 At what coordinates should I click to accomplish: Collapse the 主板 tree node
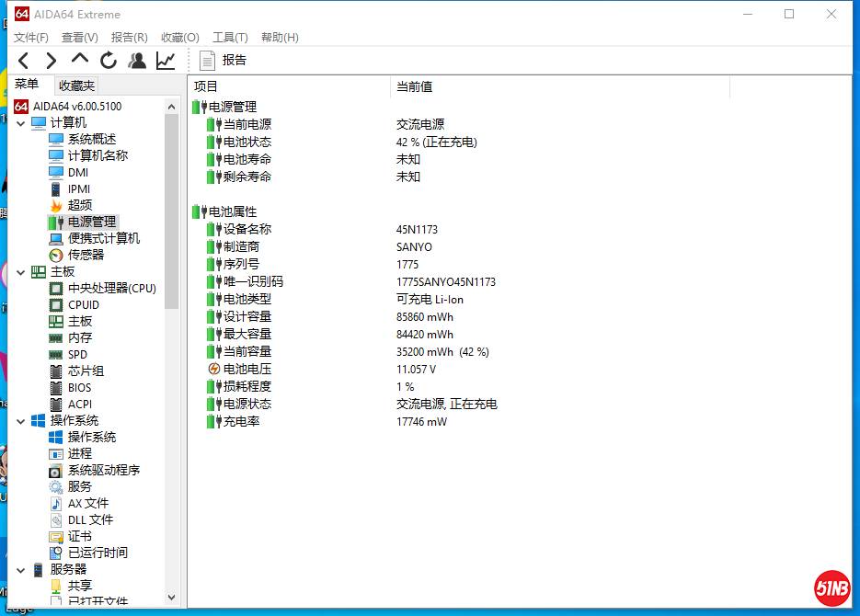click(x=21, y=272)
